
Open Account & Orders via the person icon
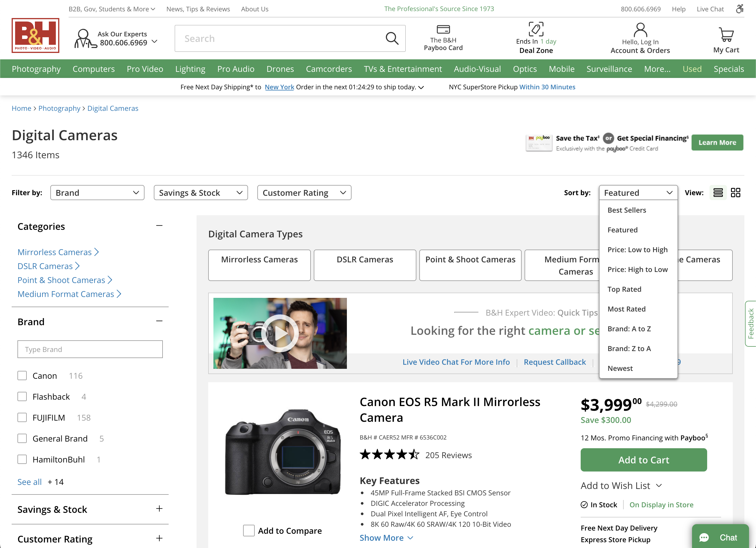pos(640,29)
